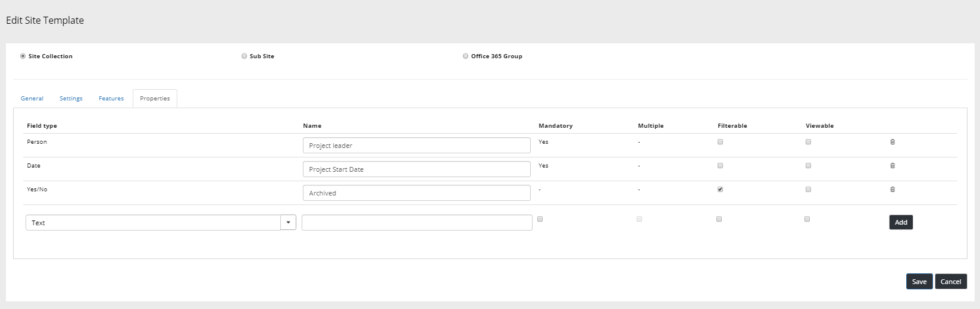Edit the Project leader name field

click(417, 146)
